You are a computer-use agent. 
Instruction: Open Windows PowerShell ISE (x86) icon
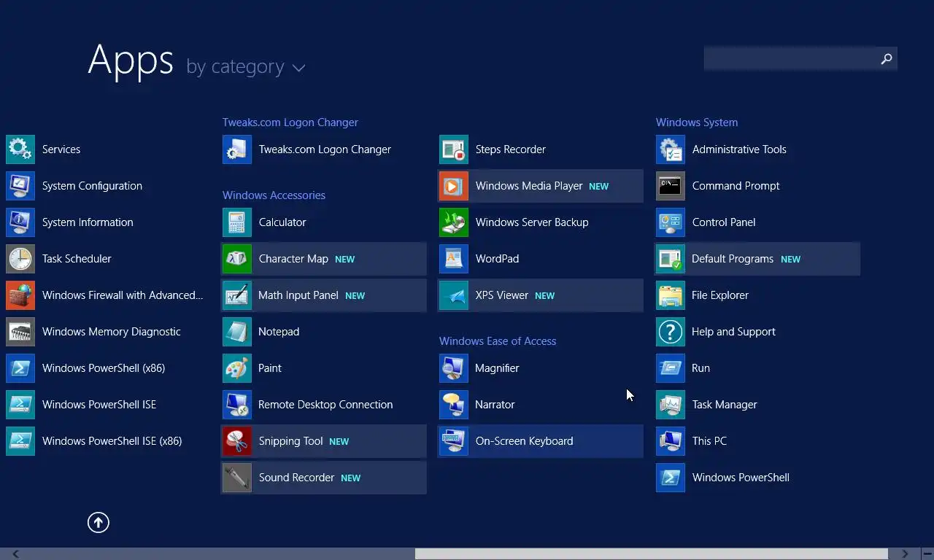(20, 441)
